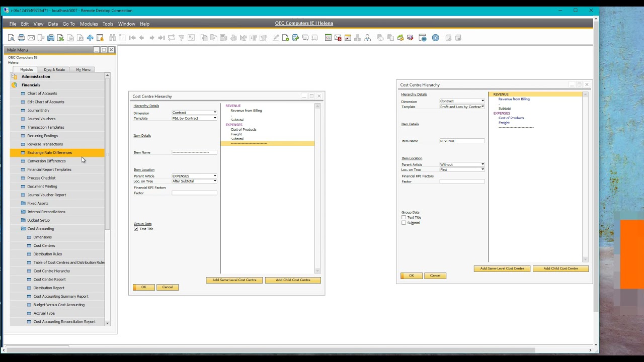Open Cost Centre Hierarchy in Main Menu
This screenshot has width=644, height=362.
pos(52,271)
